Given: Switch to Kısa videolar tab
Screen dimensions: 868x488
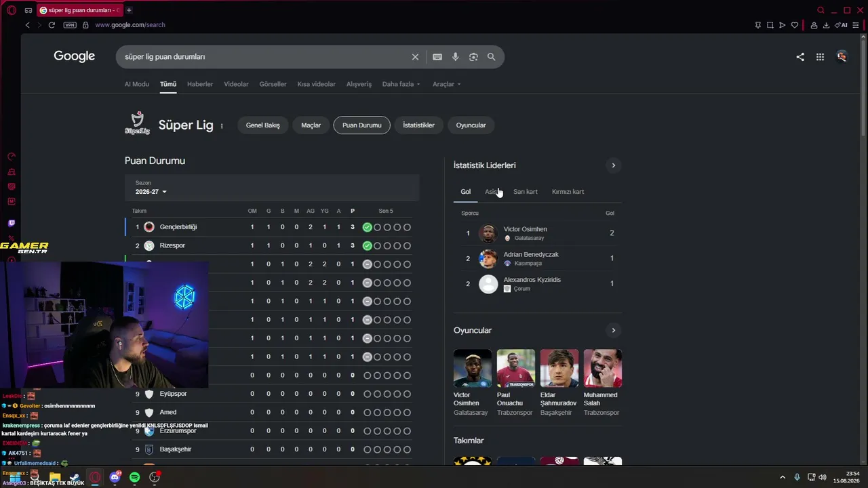Looking at the screenshot, I should point(317,84).
